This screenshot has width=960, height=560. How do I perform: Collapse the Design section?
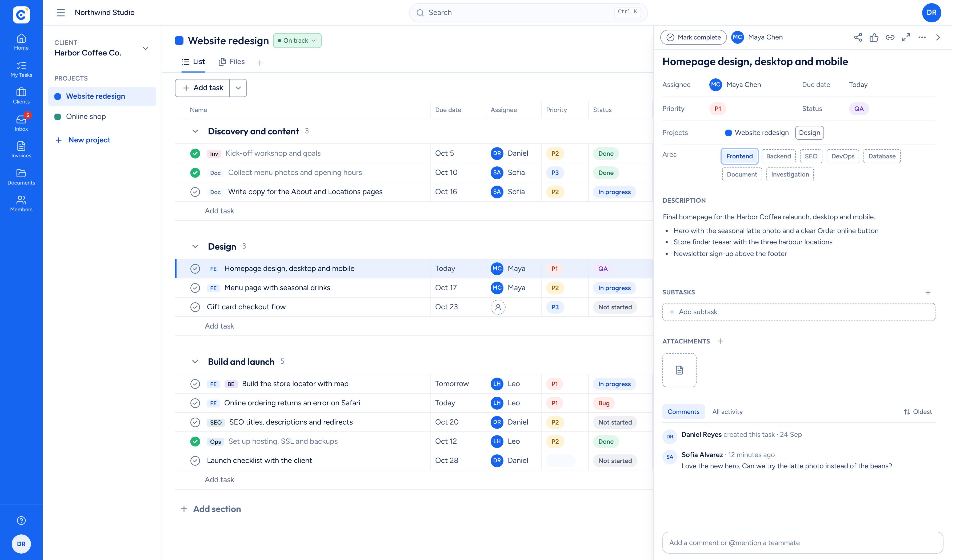point(195,246)
